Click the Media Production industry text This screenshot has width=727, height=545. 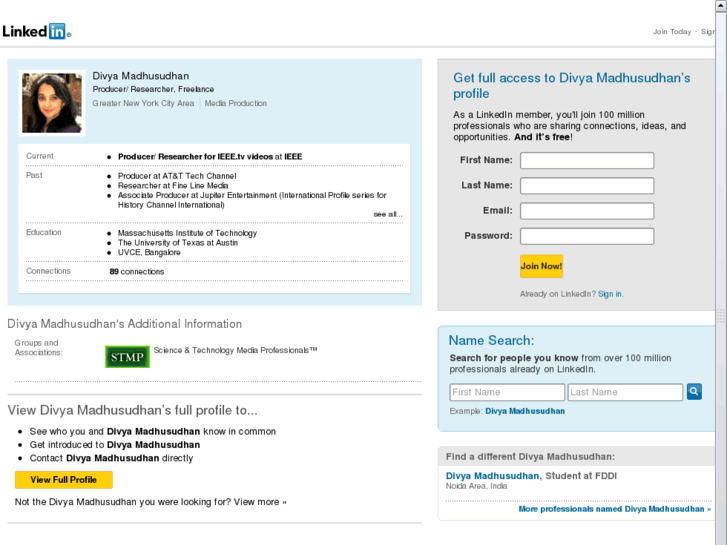click(236, 103)
